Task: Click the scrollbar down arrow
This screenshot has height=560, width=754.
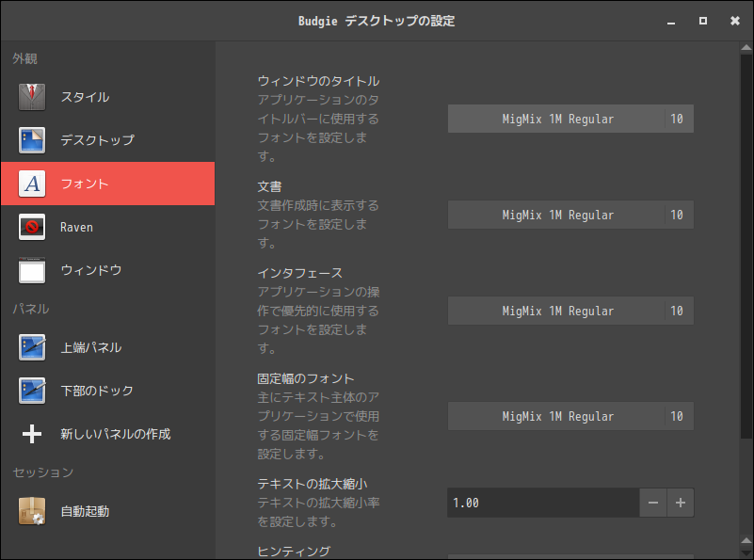Action: (x=746, y=540)
